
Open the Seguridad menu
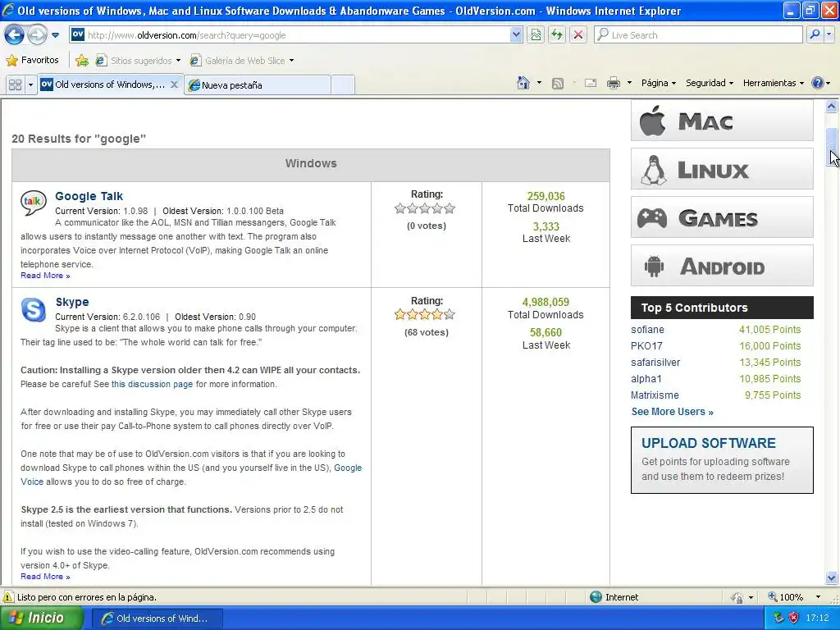(710, 83)
